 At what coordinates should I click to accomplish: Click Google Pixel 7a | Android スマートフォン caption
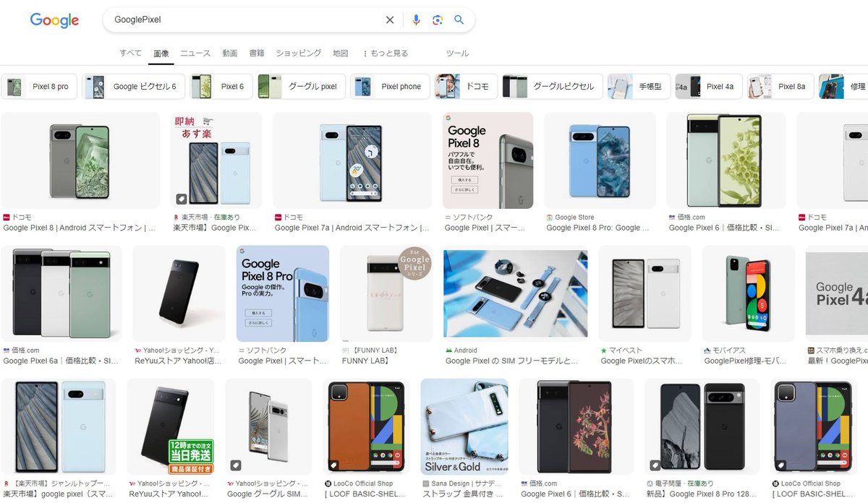click(352, 228)
